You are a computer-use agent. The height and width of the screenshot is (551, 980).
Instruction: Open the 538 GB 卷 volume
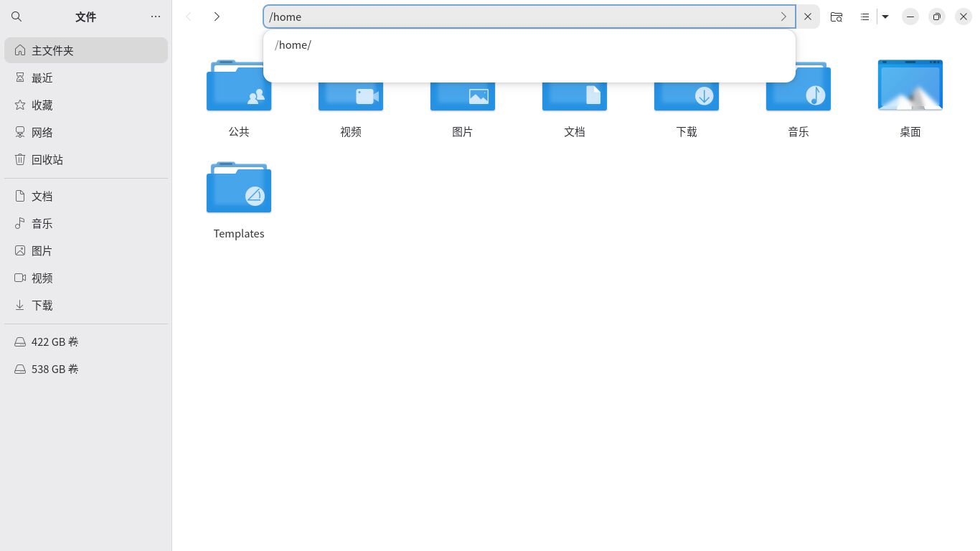55,369
